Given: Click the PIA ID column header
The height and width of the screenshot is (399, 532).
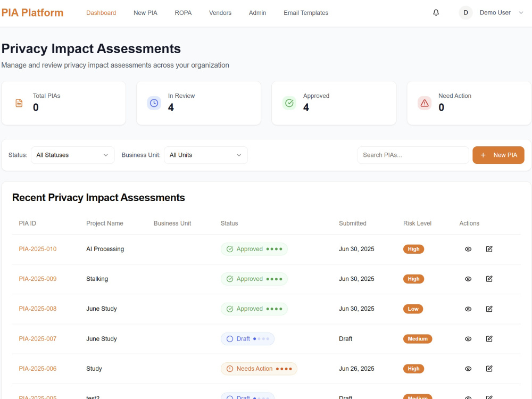Looking at the screenshot, I should tap(28, 223).
